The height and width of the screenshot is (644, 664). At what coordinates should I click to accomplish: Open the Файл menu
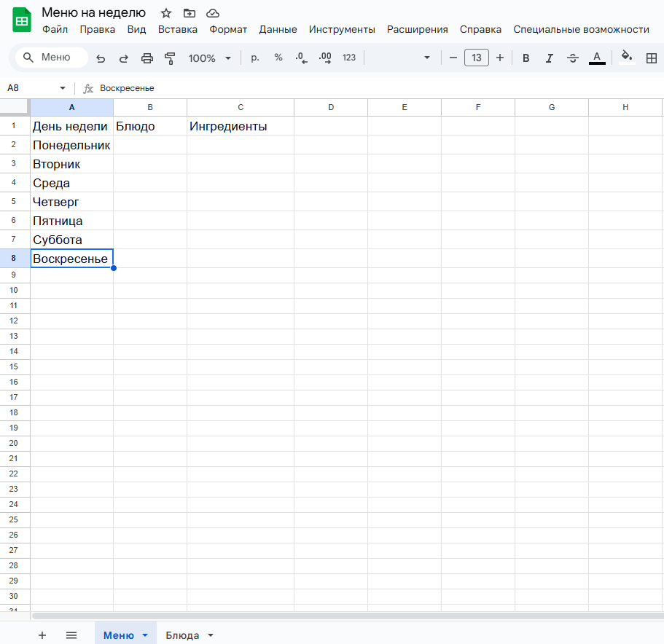[55, 29]
